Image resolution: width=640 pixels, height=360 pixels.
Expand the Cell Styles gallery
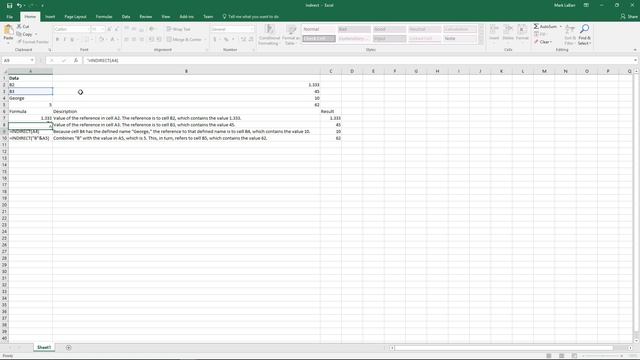click(481, 42)
